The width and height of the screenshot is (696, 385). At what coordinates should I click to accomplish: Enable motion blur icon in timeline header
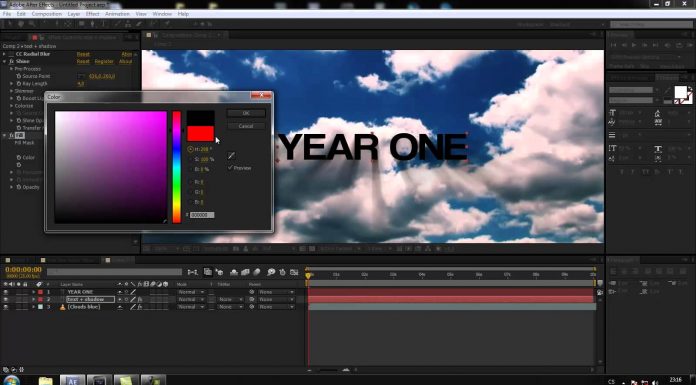[x=257, y=272]
